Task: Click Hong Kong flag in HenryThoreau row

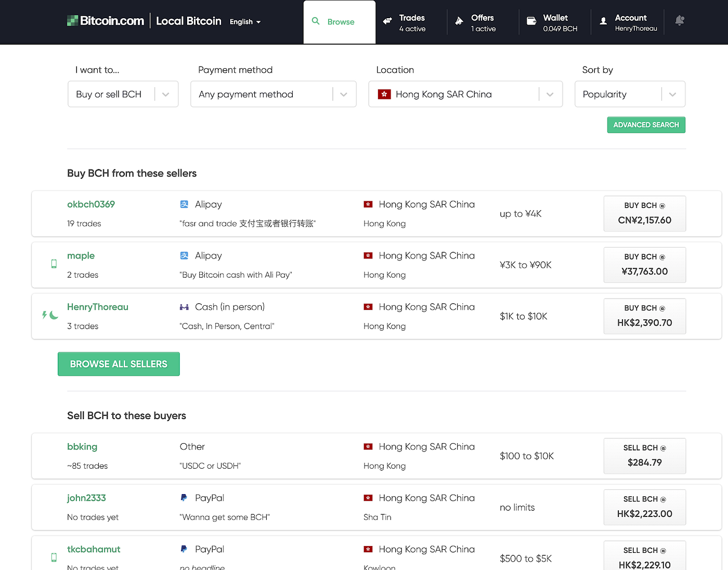Action: tap(368, 307)
